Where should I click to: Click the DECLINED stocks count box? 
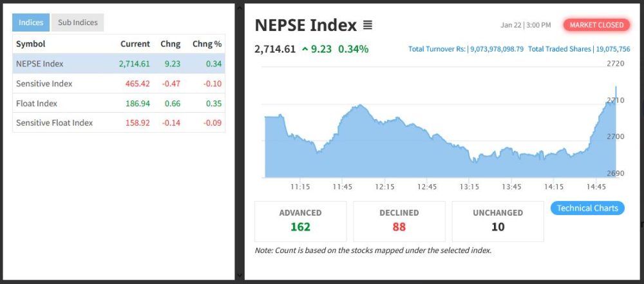tap(399, 220)
